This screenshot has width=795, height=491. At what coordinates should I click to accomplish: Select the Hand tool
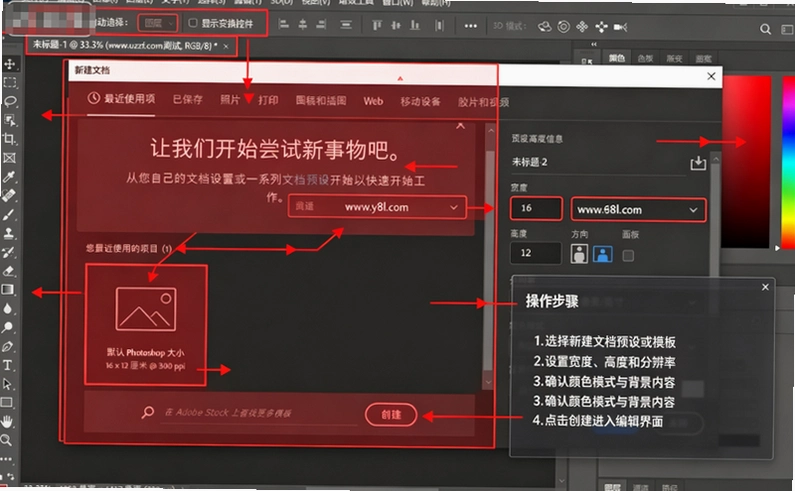point(7,422)
